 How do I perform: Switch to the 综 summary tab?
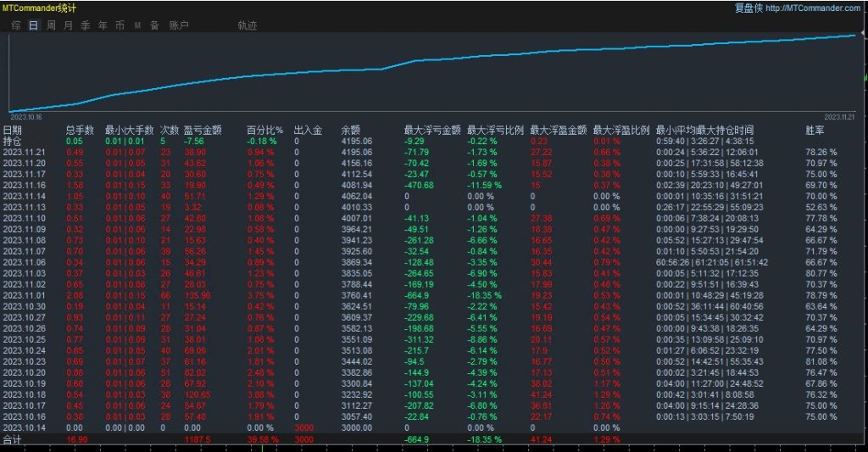(16, 25)
